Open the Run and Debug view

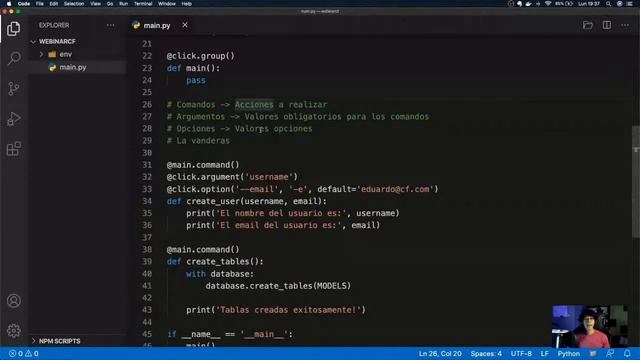13,119
